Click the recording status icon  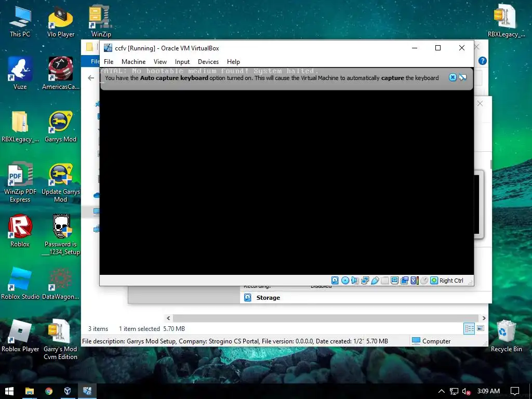(404, 280)
